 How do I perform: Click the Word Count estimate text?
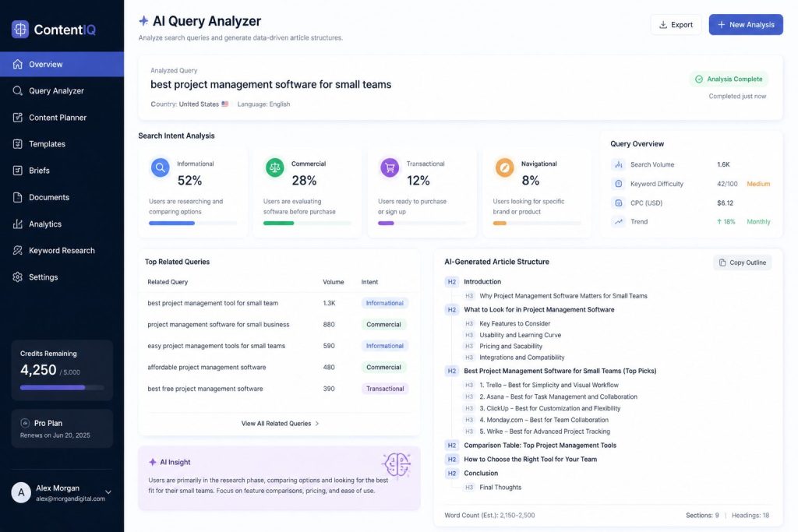pyautogui.click(x=489, y=515)
